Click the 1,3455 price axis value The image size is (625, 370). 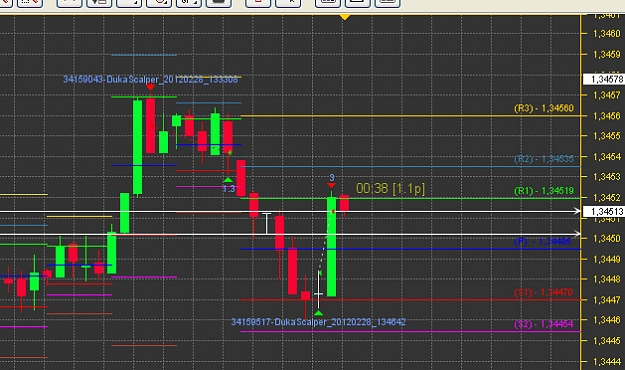click(x=607, y=136)
